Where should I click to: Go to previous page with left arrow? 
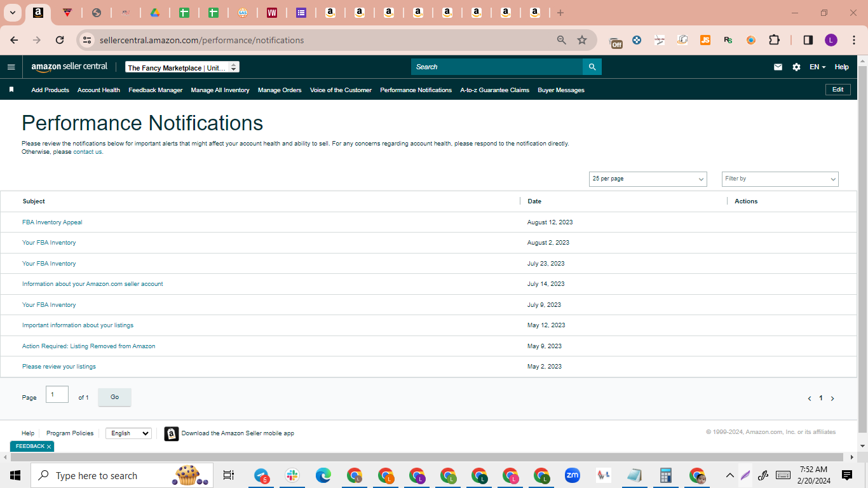810,398
